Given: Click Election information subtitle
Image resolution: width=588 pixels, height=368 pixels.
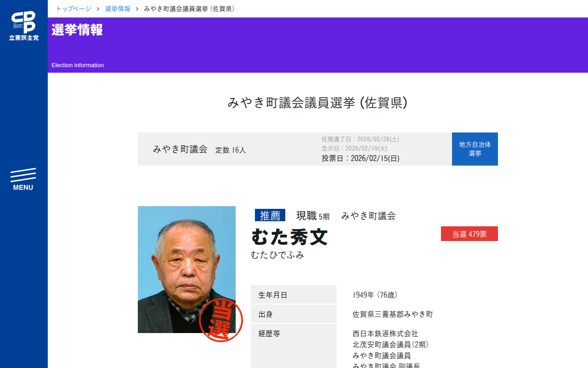Looking at the screenshot, I should pos(78,65).
